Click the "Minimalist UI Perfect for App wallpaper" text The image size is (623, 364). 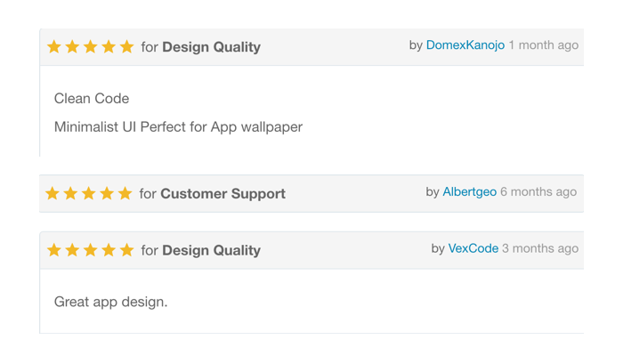tap(178, 126)
